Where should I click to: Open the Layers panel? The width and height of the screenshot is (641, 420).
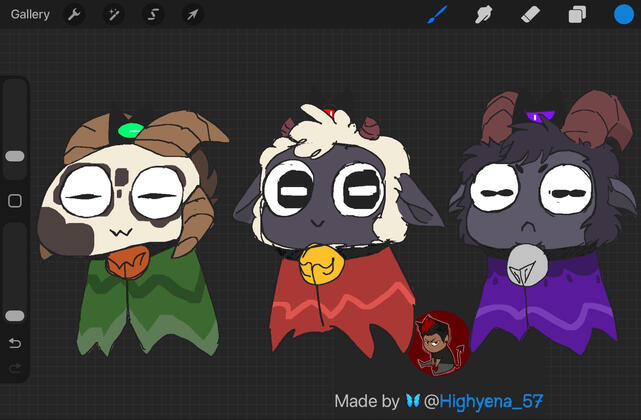coord(577,15)
